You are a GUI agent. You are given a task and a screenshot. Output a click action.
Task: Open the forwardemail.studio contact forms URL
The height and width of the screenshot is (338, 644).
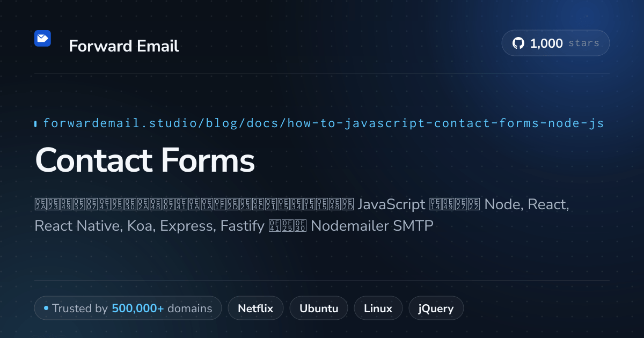pos(324,123)
